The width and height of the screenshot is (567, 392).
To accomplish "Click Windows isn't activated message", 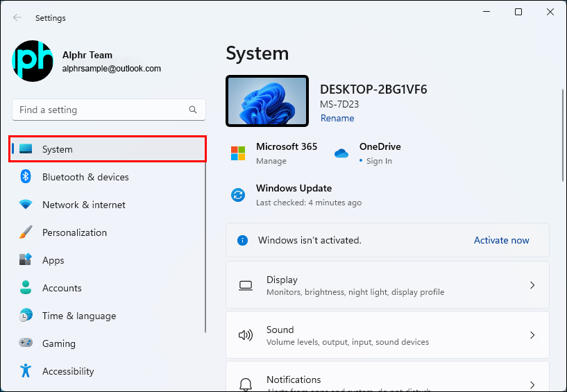I will pos(310,240).
